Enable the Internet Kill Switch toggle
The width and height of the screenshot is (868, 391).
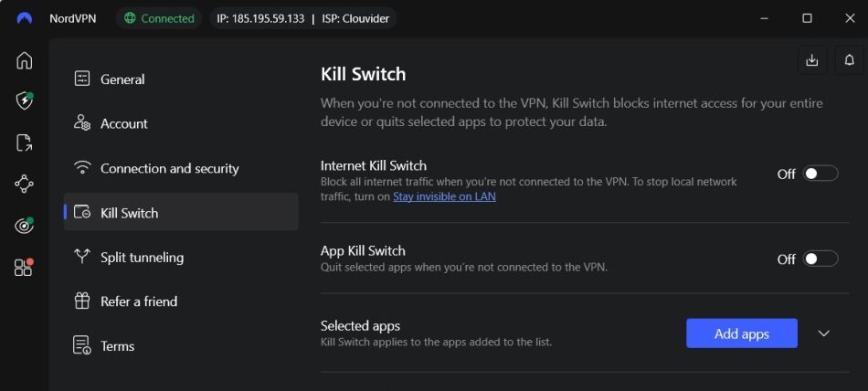tap(820, 174)
